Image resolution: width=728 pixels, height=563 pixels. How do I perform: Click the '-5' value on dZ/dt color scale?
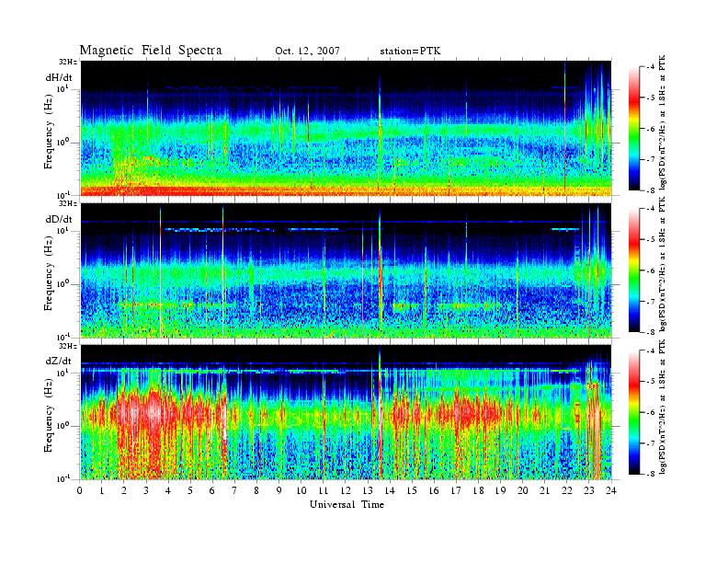point(651,382)
